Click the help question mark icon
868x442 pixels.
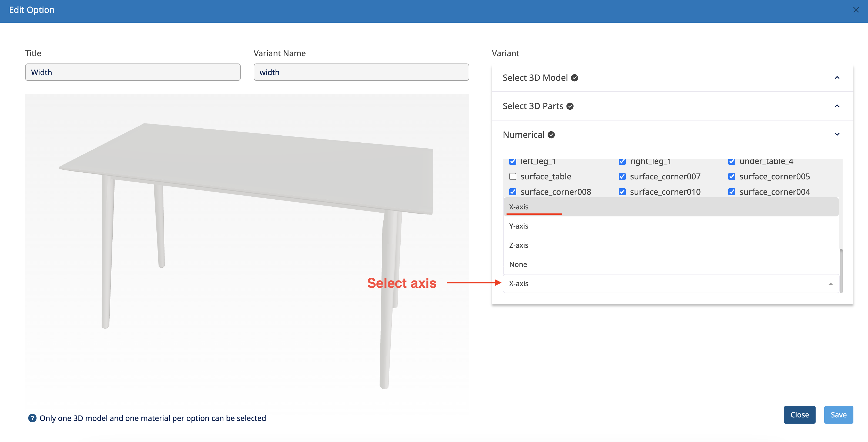[32, 418]
